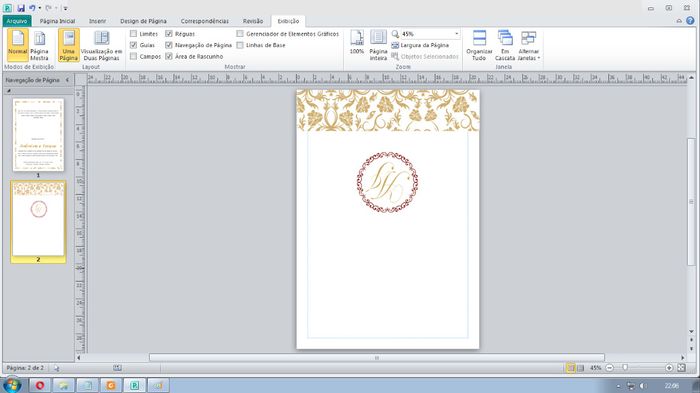Click the Undo arrow icon
The width and height of the screenshot is (700, 393).
click(32, 8)
